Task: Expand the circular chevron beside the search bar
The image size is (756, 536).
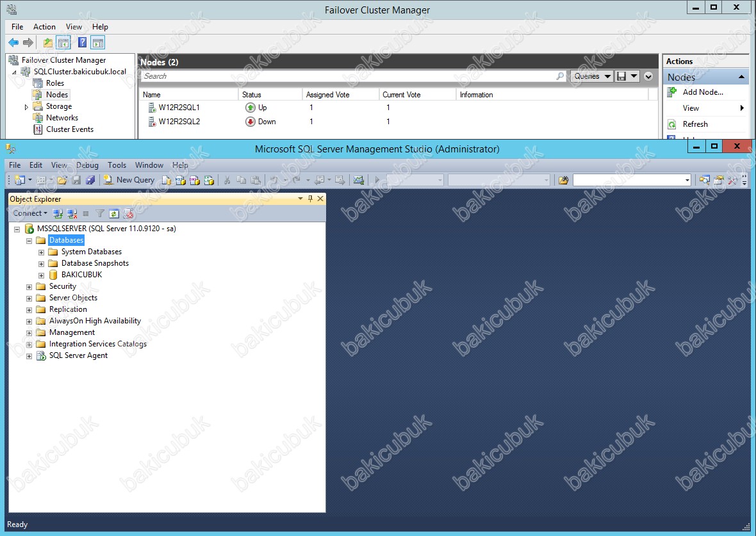Action: [648, 76]
